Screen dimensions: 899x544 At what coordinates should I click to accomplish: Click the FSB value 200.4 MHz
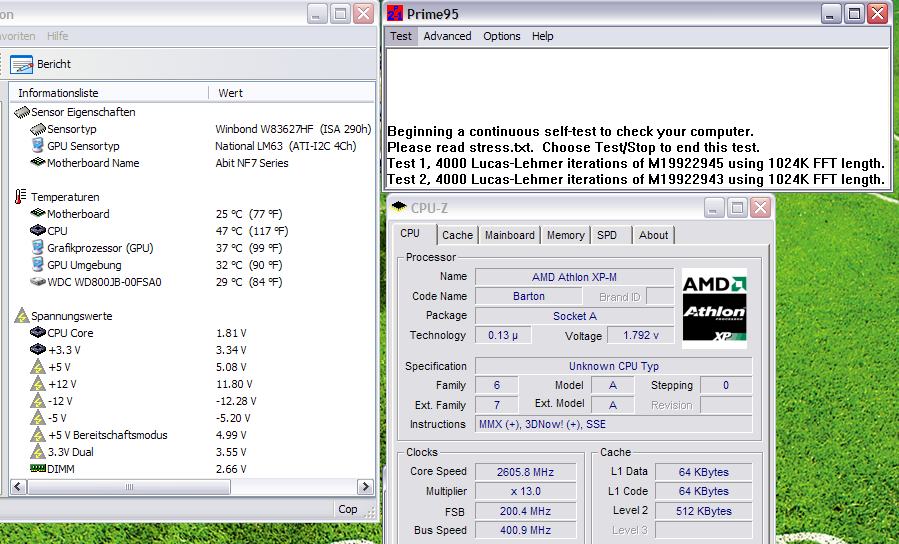coord(525,511)
